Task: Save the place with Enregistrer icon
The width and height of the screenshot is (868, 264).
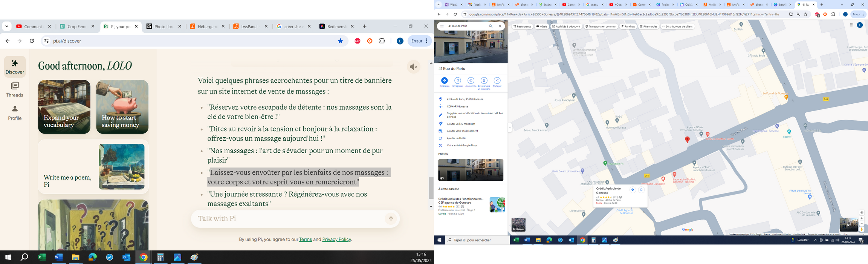Action: coord(458,81)
